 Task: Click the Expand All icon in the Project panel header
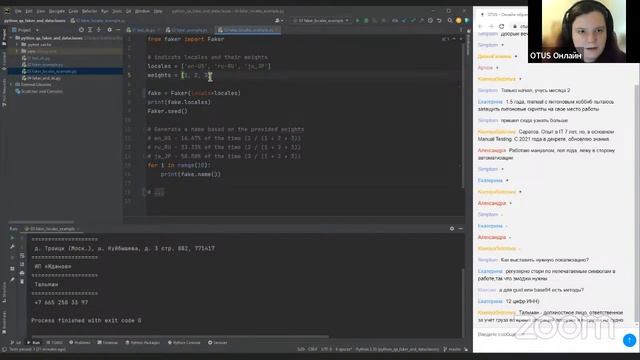tap(90, 30)
